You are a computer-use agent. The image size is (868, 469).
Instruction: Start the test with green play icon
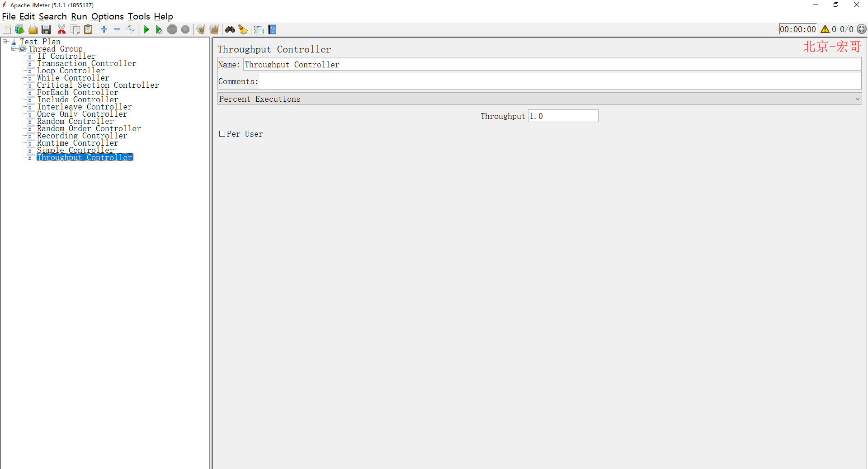146,29
